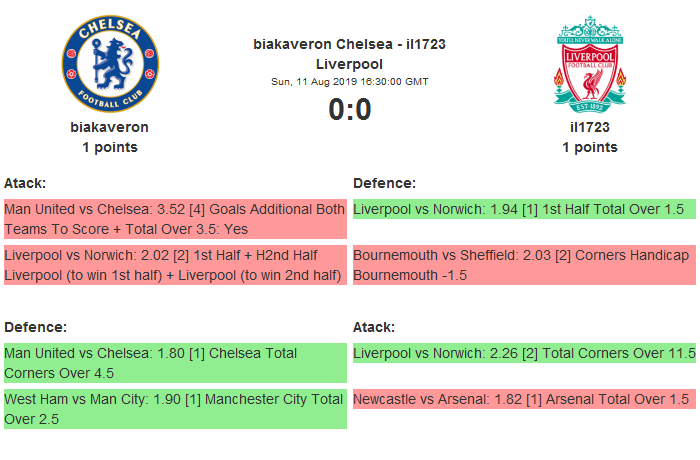Select the match date Sun, 11 Aug 2019
Image resolution: width=700 pixels, height=460 pixels.
[350, 81]
